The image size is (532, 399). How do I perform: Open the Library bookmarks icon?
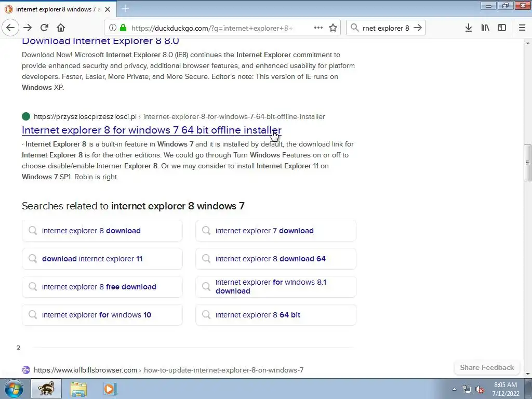pyautogui.click(x=485, y=28)
